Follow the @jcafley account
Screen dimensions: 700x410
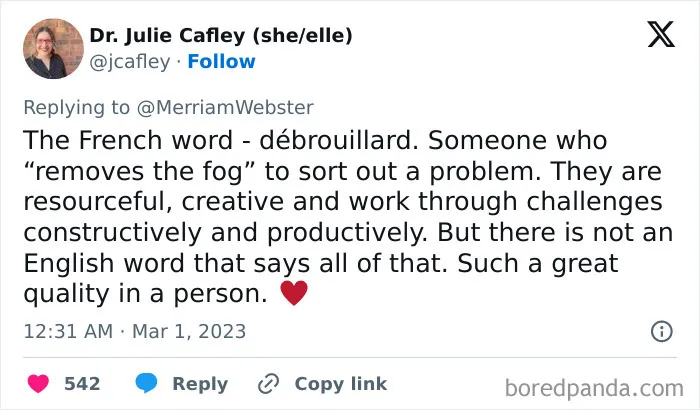click(221, 62)
